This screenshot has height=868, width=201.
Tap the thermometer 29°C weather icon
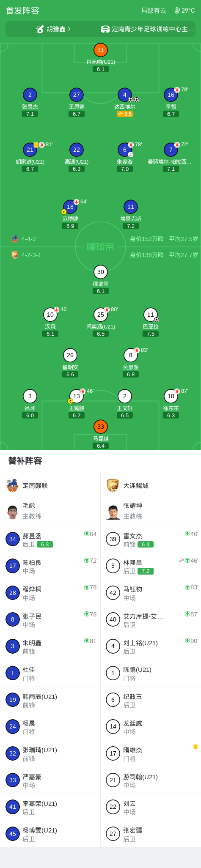point(177,11)
